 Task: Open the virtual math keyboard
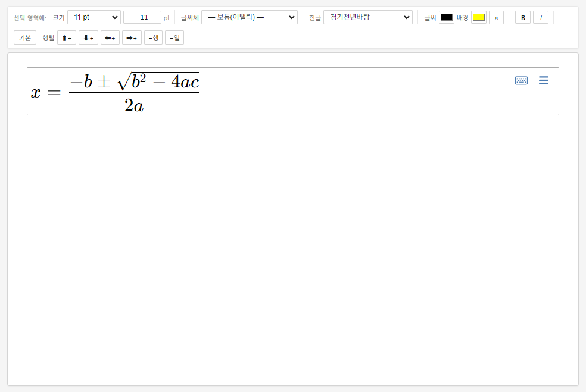521,80
